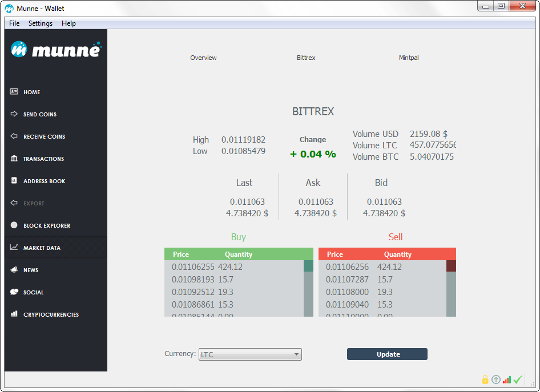Viewport: 540px width, 392px height.
Task: Open the Help menu
Action: (68, 23)
